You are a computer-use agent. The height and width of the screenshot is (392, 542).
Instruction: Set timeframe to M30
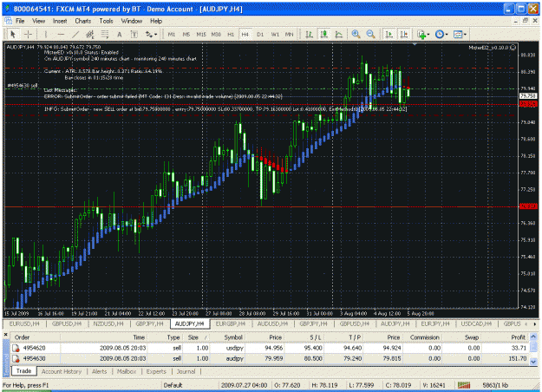pos(216,34)
